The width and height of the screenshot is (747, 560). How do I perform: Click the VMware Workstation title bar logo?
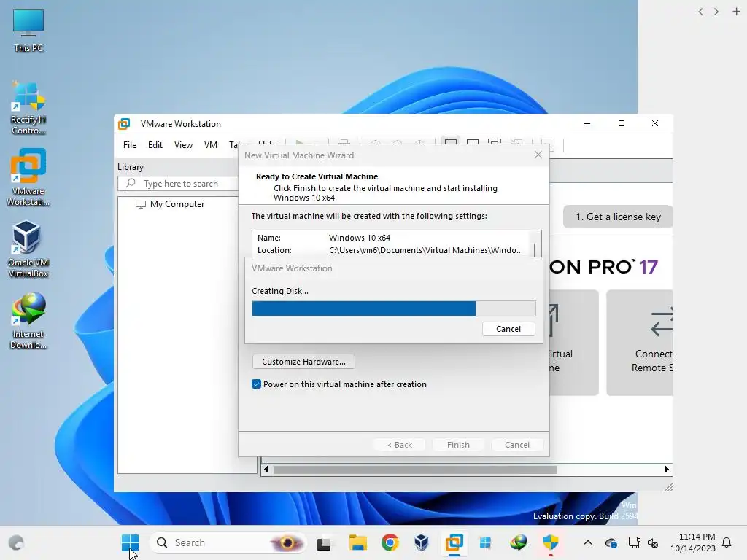pos(124,124)
